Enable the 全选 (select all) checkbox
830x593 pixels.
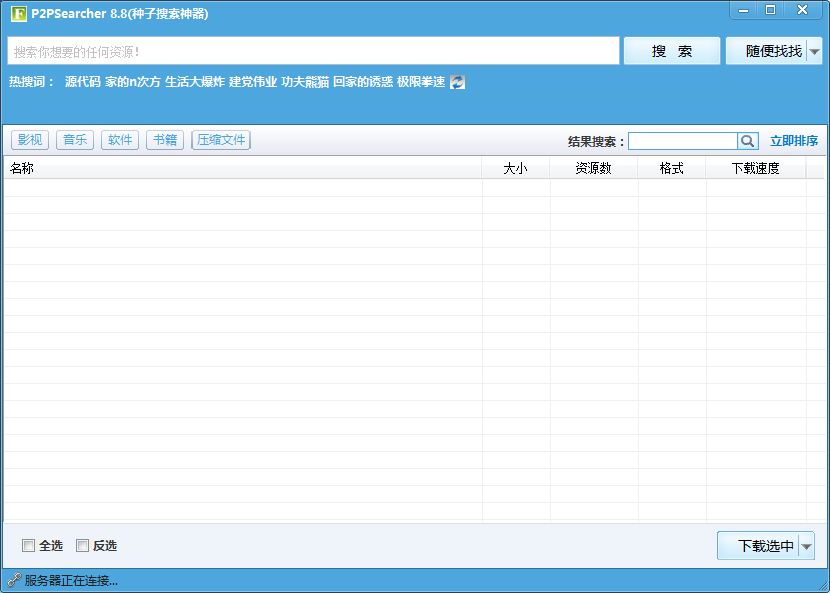pyautogui.click(x=28, y=545)
